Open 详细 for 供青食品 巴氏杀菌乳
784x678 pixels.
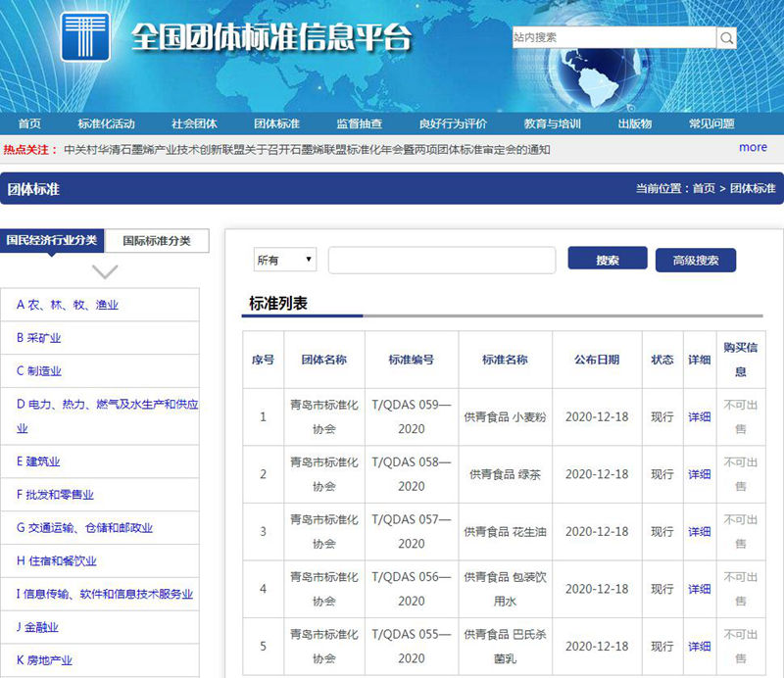pyautogui.click(x=700, y=647)
